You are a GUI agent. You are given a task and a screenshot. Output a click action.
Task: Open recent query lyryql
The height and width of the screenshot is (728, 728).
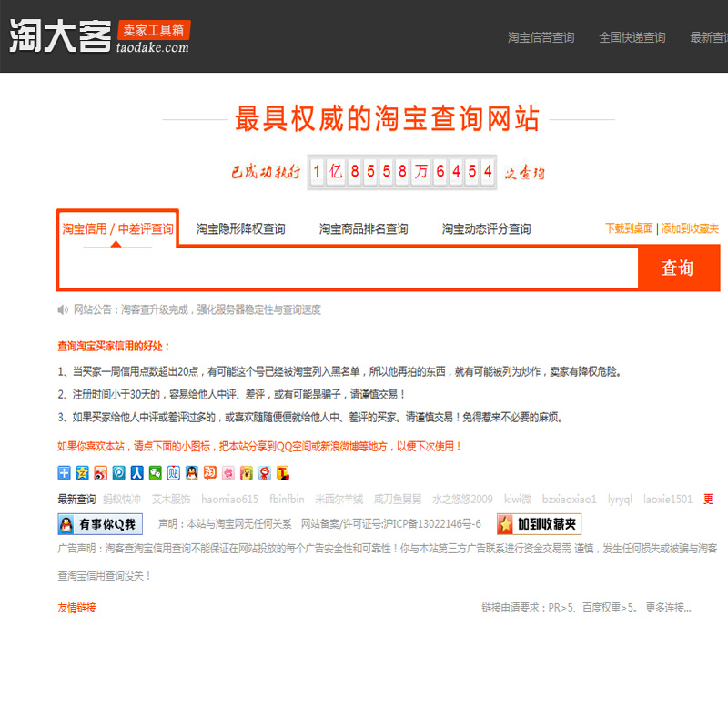coord(620,499)
